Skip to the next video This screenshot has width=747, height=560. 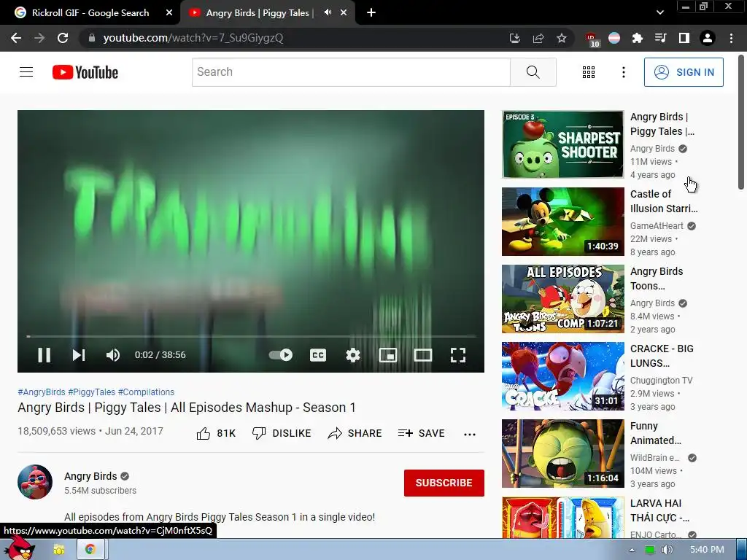pyautogui.click(x=79, y=355)
